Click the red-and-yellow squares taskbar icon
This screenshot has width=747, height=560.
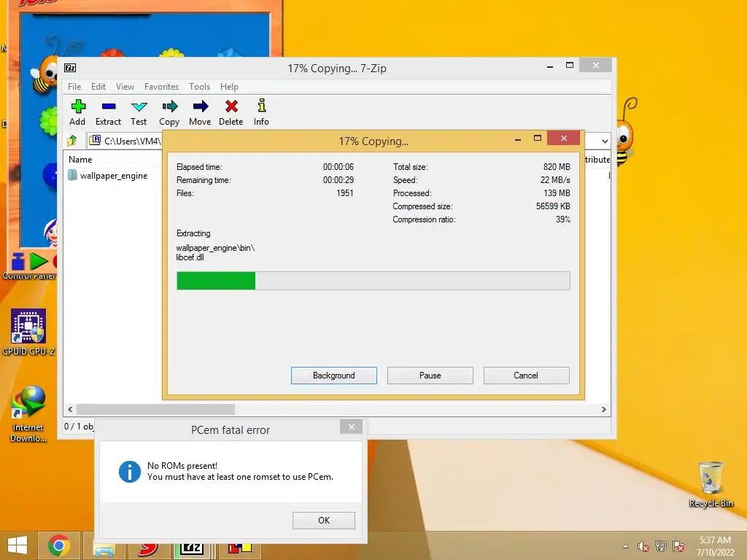[x=239, y=549]
